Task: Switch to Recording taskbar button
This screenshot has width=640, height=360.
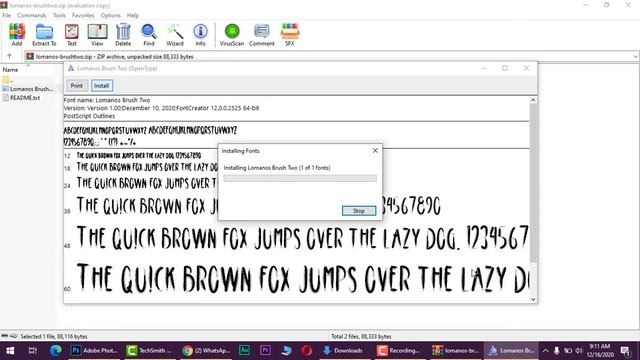Action: (399, 351)
